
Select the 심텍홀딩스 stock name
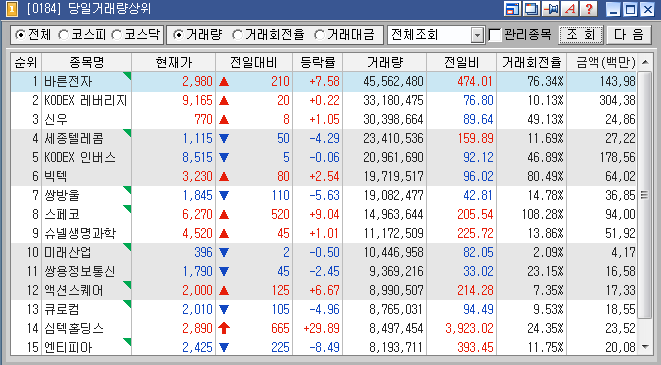74,328
